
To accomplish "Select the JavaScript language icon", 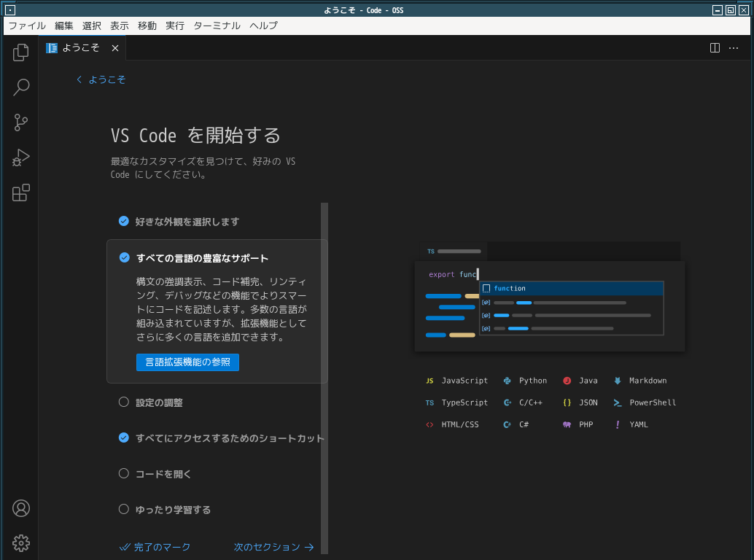I will click(x=430, y=381).
